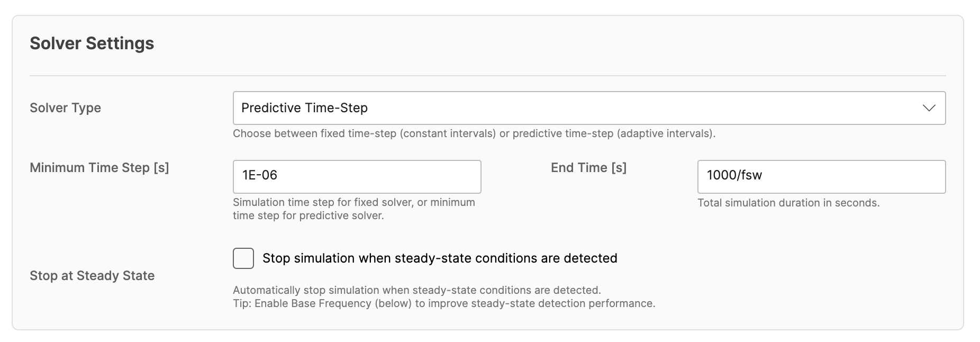
Task: Click the End Time [s] input field
Action: coord(821,176)
